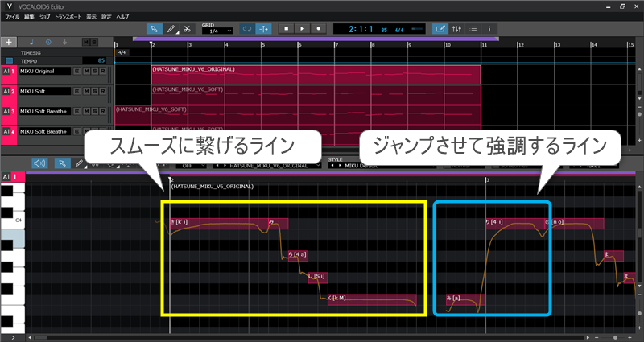Viewport: 644px width, 342px height.
Task: Select the arrow tool in piano roll toolbar
Action: [x=62, y=163]
